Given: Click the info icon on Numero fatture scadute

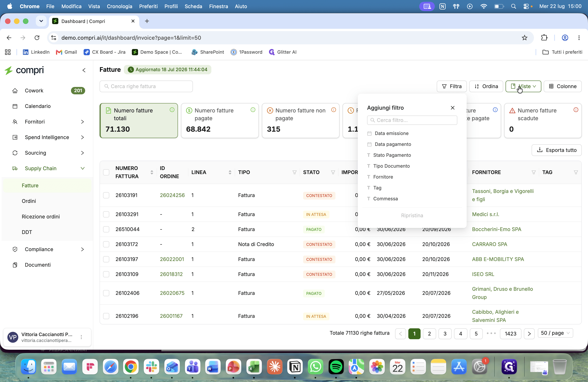Looking at the screenshot, I should point(576,110).
